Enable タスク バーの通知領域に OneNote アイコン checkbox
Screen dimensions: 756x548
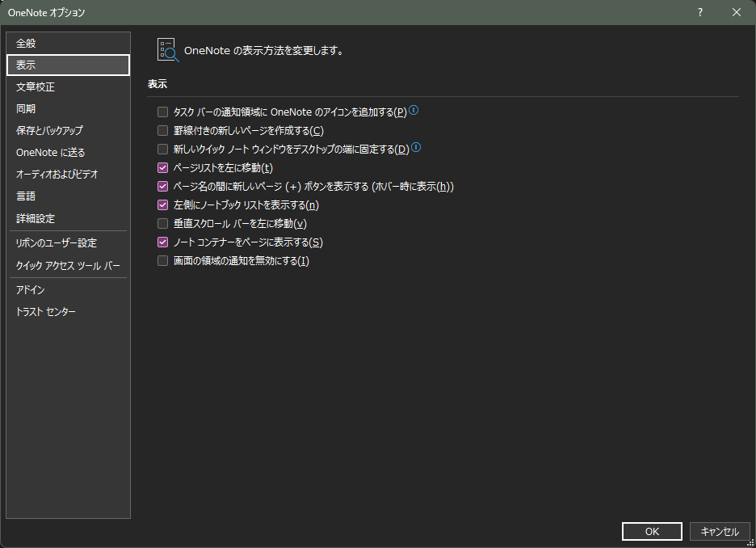click(x=163, y=112)
